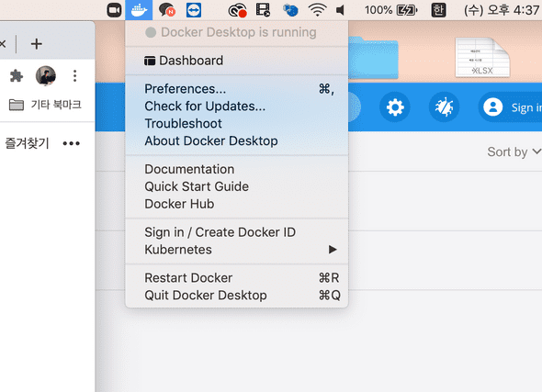
Task: Open the 기타 북마크 bookmarks folder
Action: (x=45, y=105)
